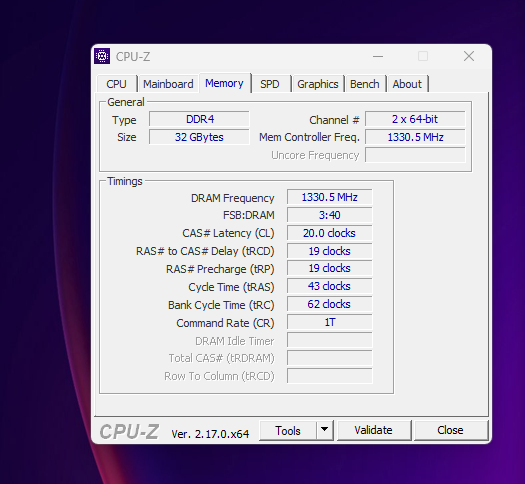The width and height of the screenshot is (525, 484).
Task: Click the Tools button
Action: click(288, 430)
